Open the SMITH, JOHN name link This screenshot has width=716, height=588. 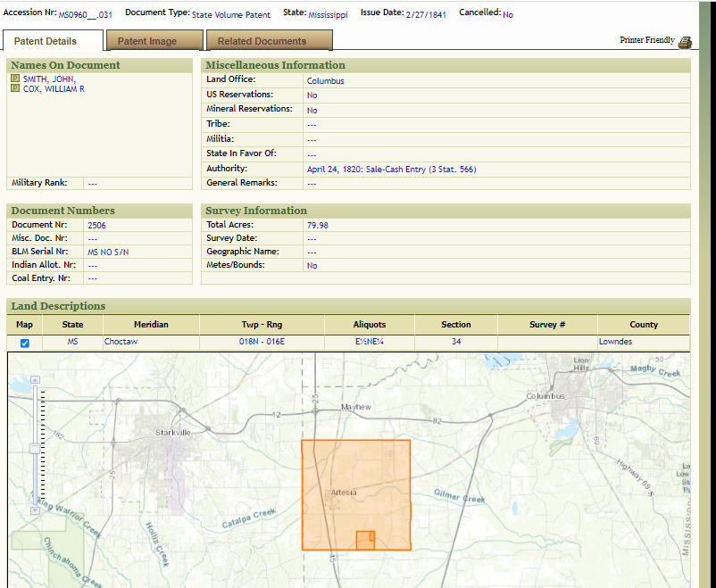[49, 79]
